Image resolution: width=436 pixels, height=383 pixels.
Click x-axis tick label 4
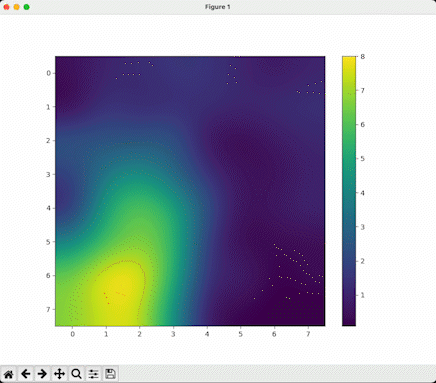[207, 334]
